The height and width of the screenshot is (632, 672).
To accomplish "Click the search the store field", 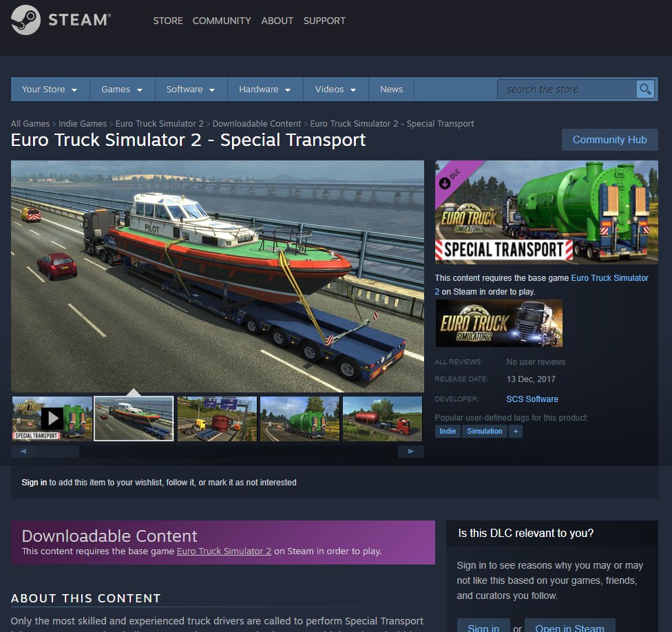I will point(567,89).
